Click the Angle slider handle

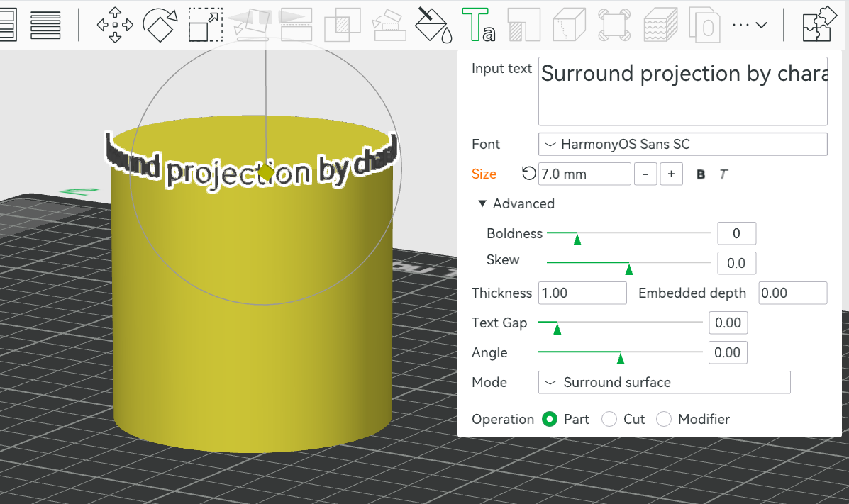click(621, 358)
